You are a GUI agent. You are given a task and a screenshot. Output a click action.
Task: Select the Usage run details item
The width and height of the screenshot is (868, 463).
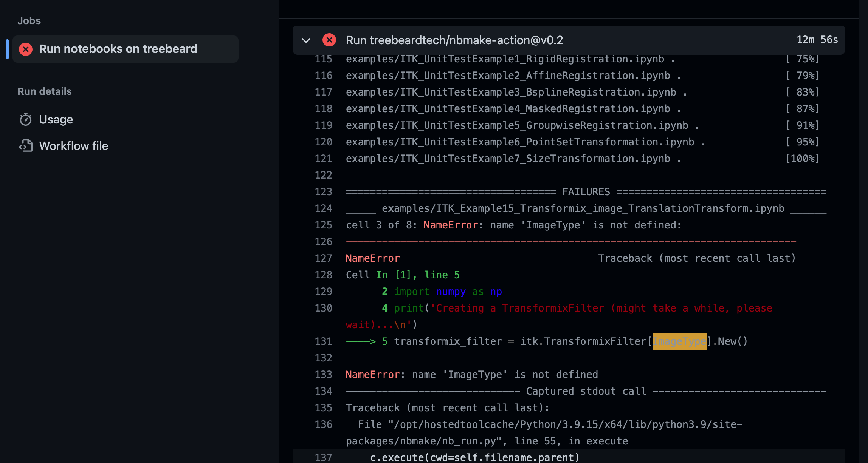(x=56, y=119)
